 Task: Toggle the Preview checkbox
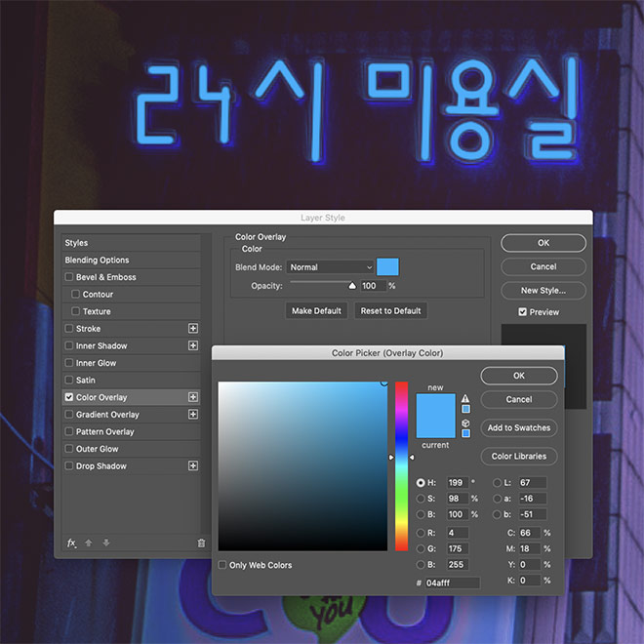point(522,312)
